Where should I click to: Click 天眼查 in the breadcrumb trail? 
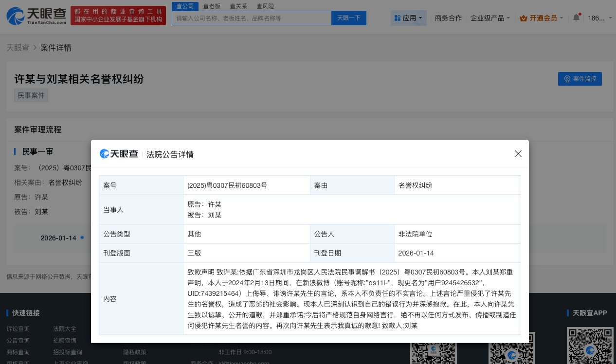(x=18, y=48)
